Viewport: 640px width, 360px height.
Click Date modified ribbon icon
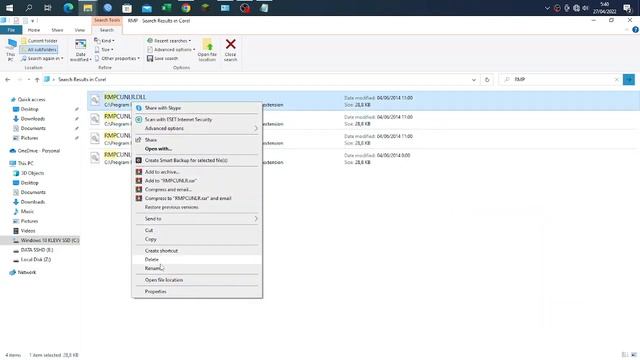[80, 44]
